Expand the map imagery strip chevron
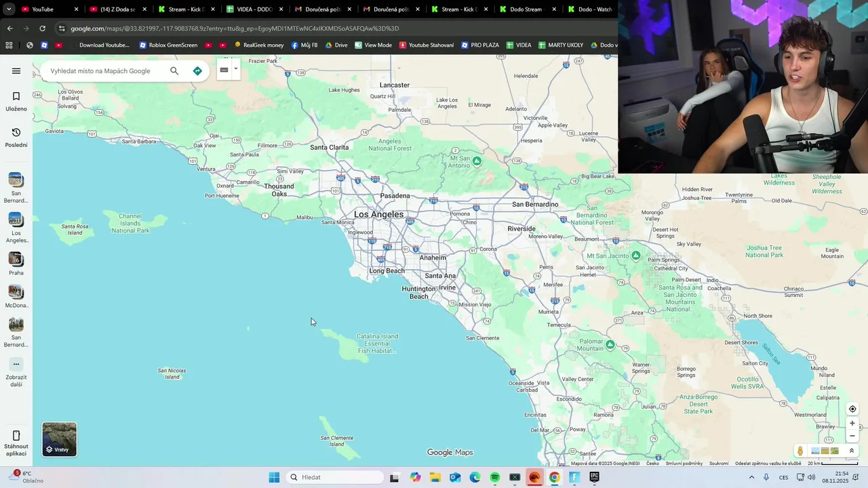The image size is (868, 488). [x=852, y=451]
